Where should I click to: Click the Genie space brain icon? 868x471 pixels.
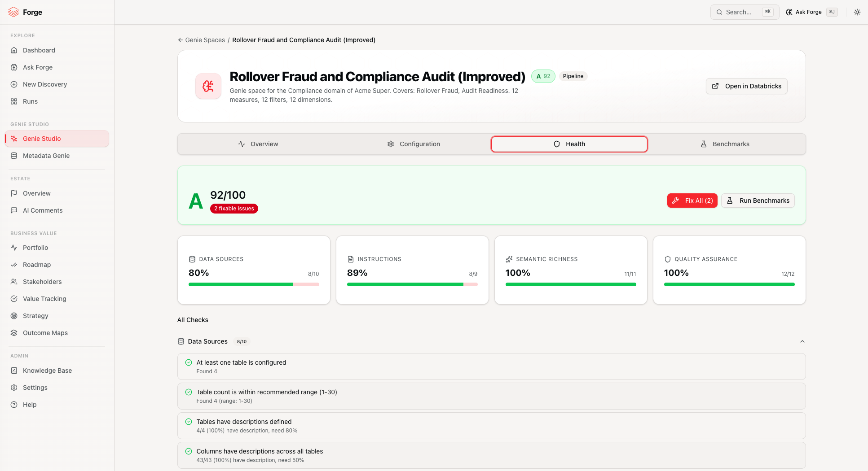click(208, 86)
